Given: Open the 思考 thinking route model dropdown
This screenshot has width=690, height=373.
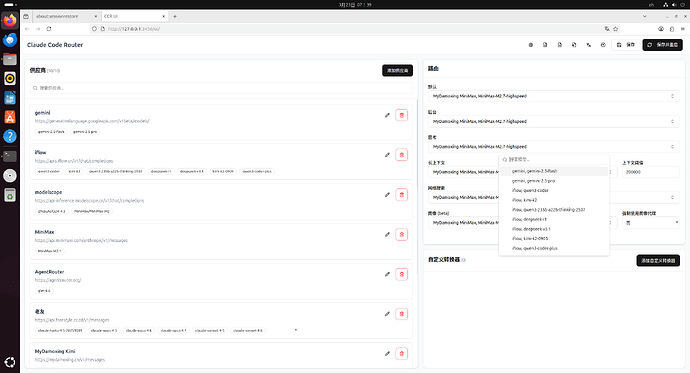Looking at the screenshot, I should tap(553, 146).
